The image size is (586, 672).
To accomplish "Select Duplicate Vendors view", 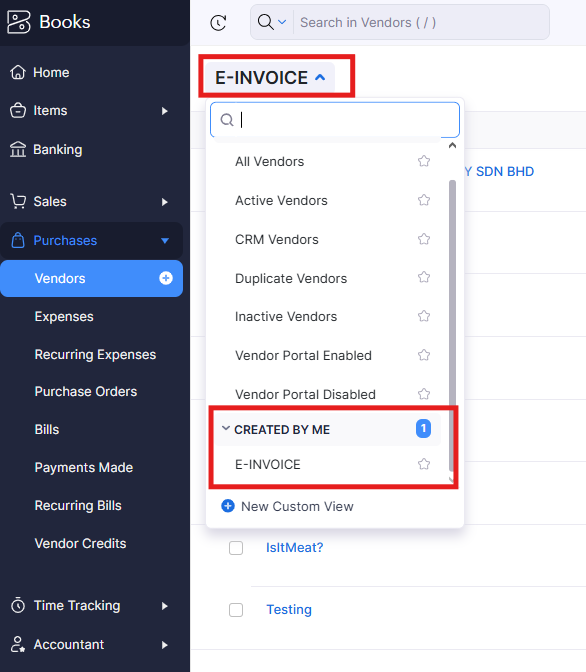I will click(291, 279).
